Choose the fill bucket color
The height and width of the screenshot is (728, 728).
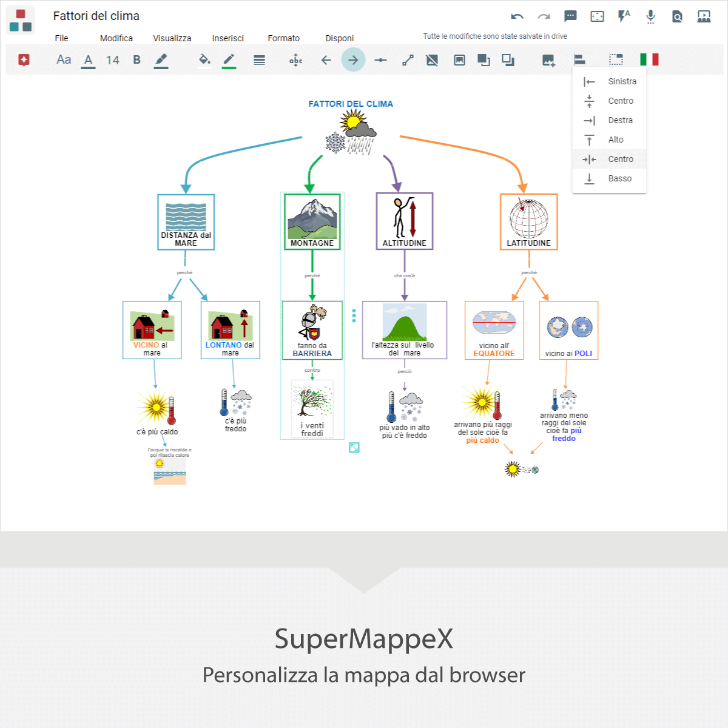205,60
